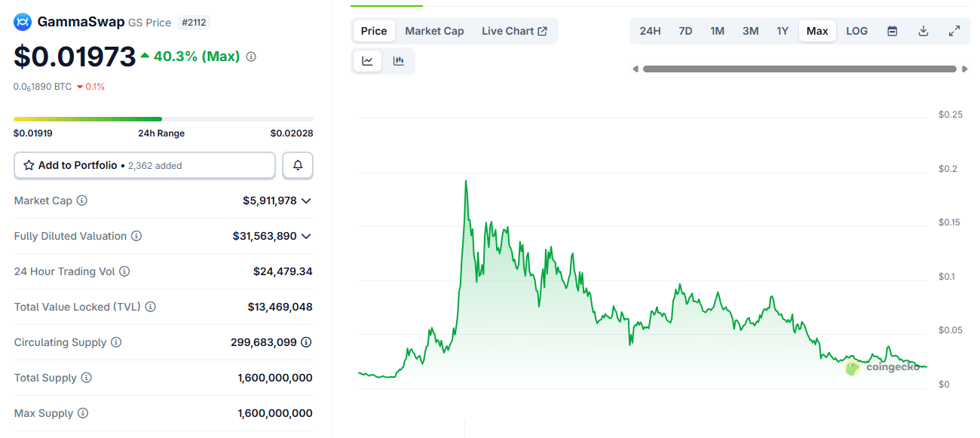This screenshot has width=980, height=438.
Task: Select the 7D time range
Action: point(685,31)
